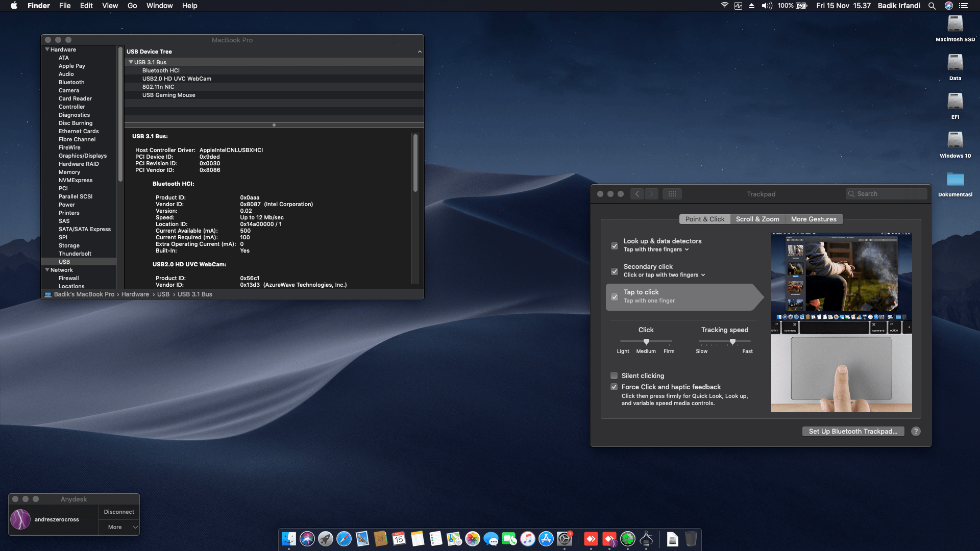Open System Preferences in the dock
Image resolution: width=980 pixels, height=551 pixels.
coord(565,539)
